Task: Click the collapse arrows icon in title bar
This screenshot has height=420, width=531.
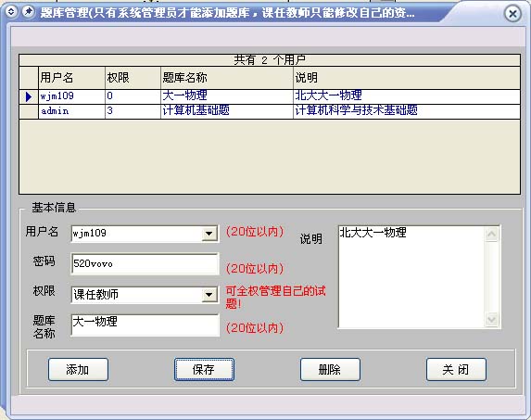Action: [x=11, y=13]
